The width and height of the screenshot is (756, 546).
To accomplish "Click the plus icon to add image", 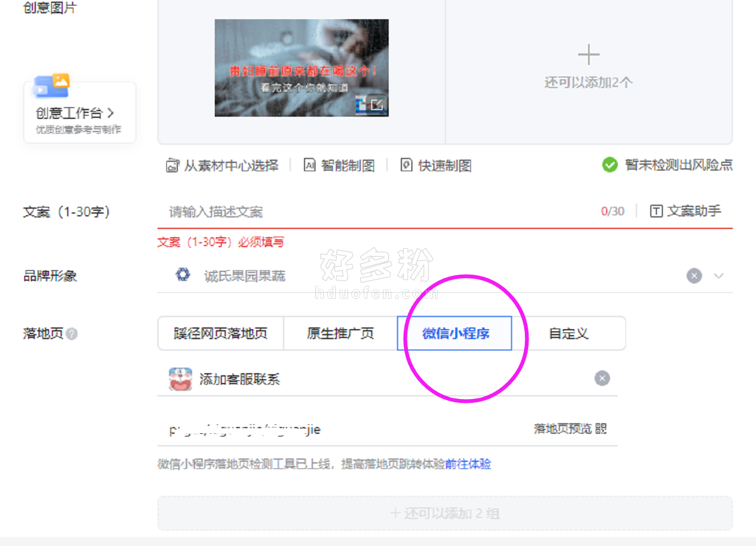I will 589,54.
